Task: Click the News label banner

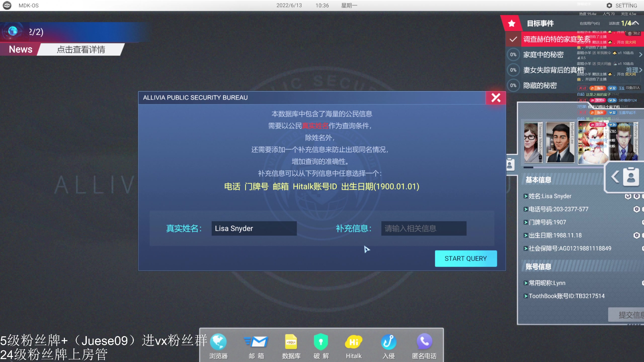Action: (x=20, y=49)
